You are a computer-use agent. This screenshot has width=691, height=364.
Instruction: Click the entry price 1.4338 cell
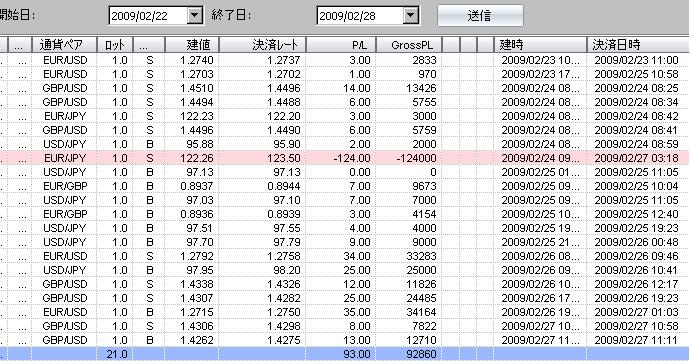[197, 284]
